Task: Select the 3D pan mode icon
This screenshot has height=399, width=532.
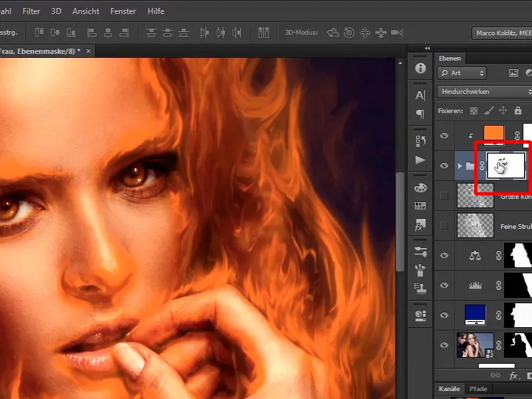Action: (x=365, y=33)
